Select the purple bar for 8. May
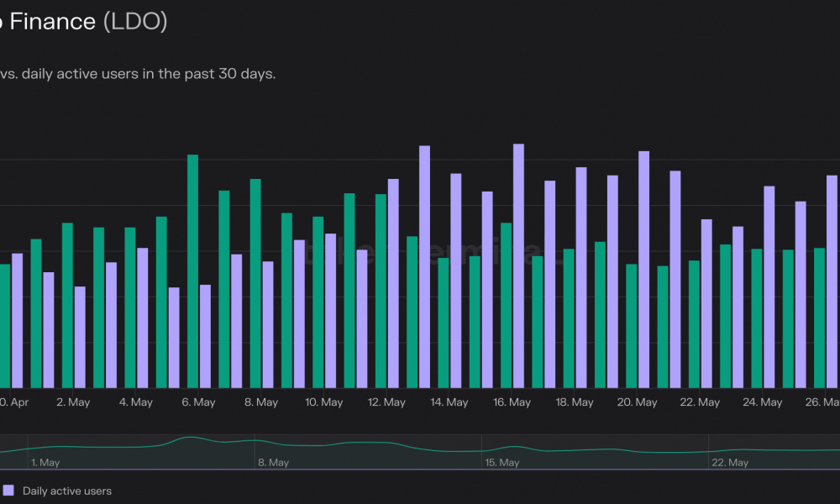Screen dimensions: 840x504 268,325
